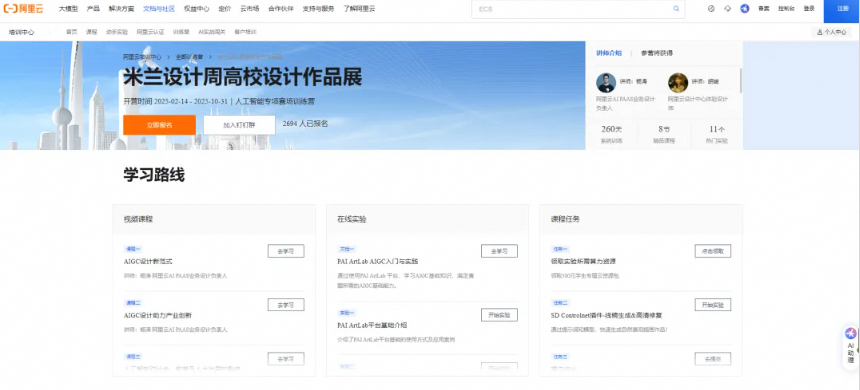Viewport: 860px width, 390px height.
Task: Open the AI实战闯关 tab
Action: [212, 32]
